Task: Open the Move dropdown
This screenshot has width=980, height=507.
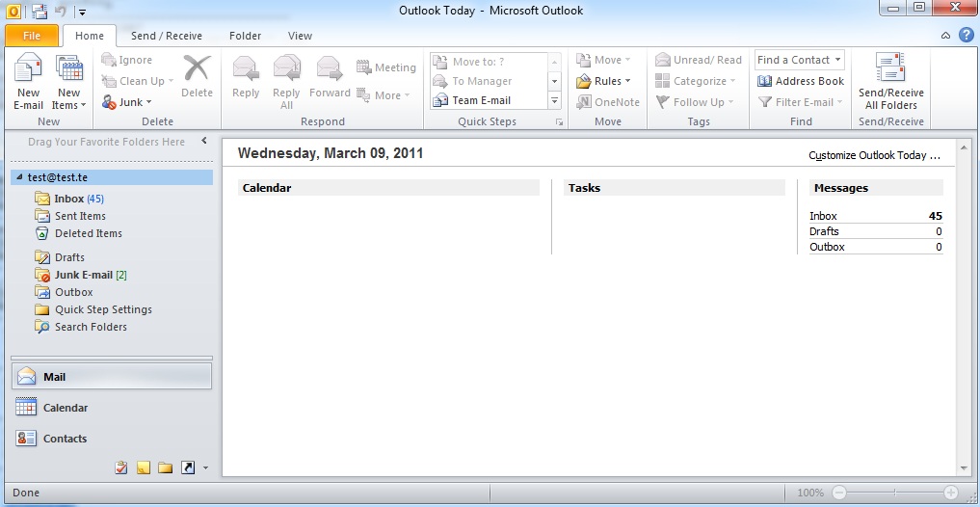Action: click(x=603, y=60)
